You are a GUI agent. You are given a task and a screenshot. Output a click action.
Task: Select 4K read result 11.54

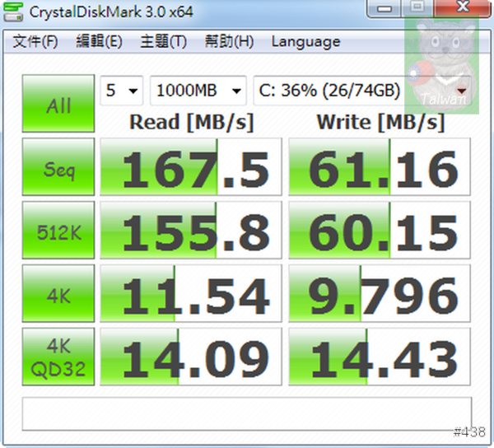[191, 293]
